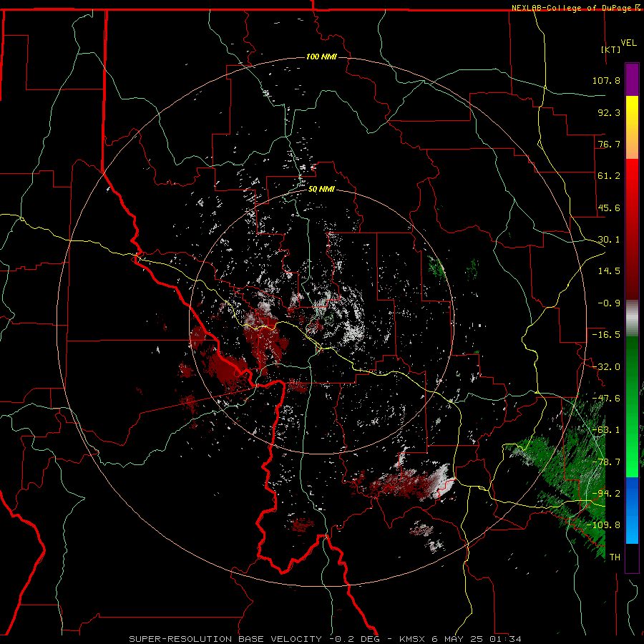
Task: Click the 30.1 velocity scale value
Action: (609, 240)
